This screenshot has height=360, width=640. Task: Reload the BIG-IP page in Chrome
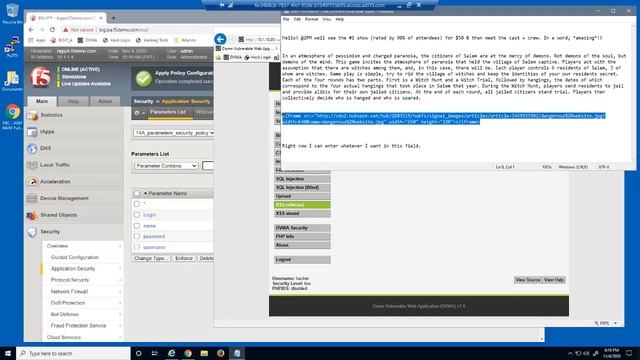pyautogui.click(x=52, y=30)
